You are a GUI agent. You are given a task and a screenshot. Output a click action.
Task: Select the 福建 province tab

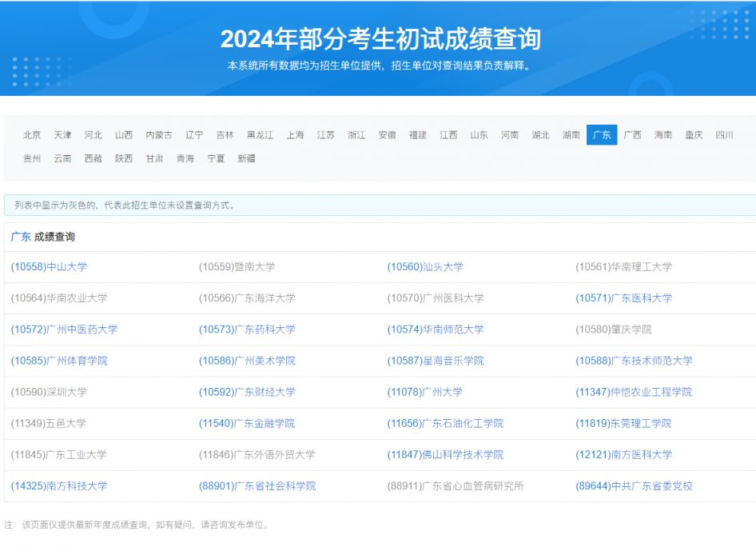pyautogui.click(x=418, y=135)
